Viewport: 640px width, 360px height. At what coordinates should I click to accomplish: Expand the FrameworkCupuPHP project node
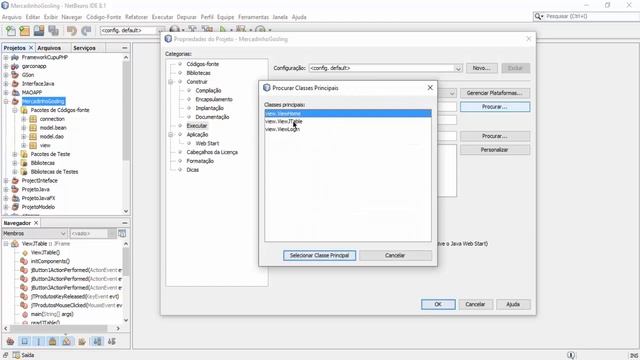[x=6, y=58]
